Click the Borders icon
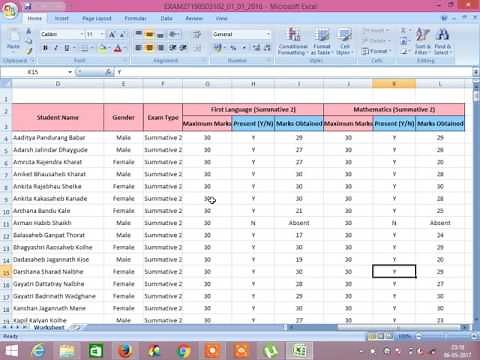 (x=84, y=48)
